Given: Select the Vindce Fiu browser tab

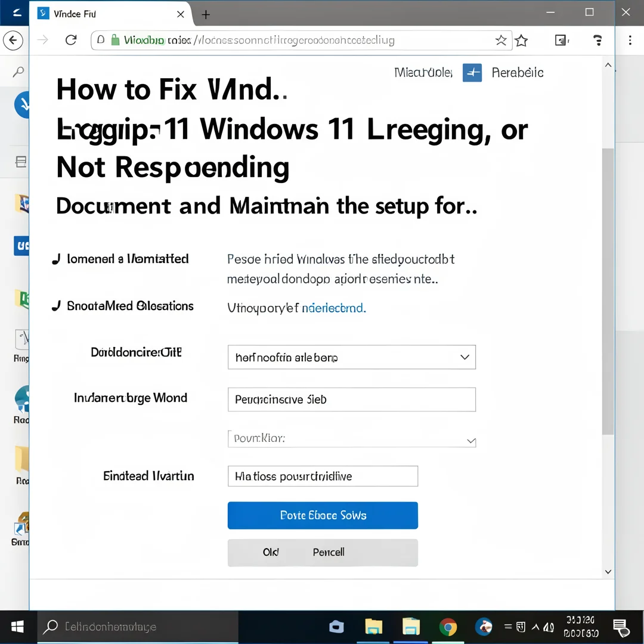Looking at the screenshot, I should pyautogui.click(x=110, y=14).
